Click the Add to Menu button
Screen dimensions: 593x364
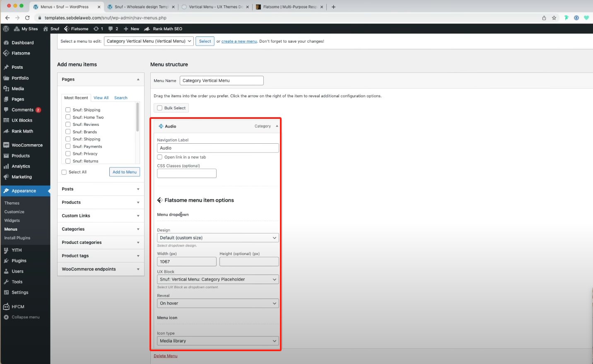(125, 172)
